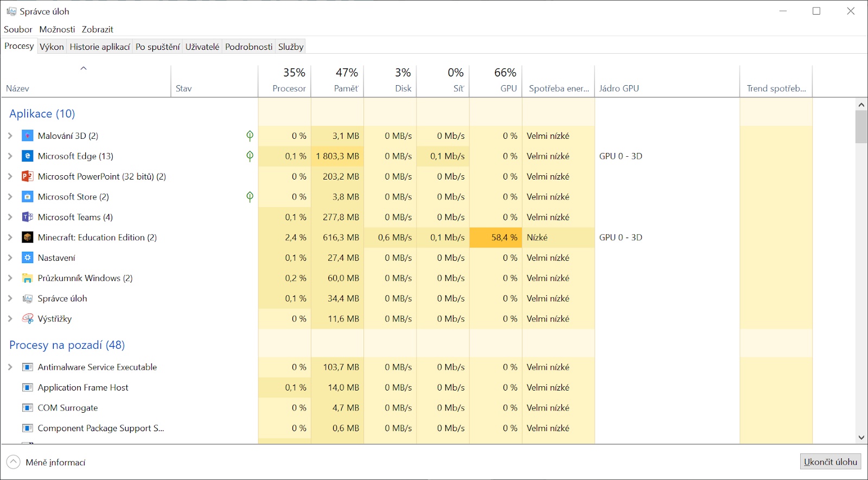Switch to the Podrobnosti tab
Screen dimensions: 868x480
pos(249,47)
